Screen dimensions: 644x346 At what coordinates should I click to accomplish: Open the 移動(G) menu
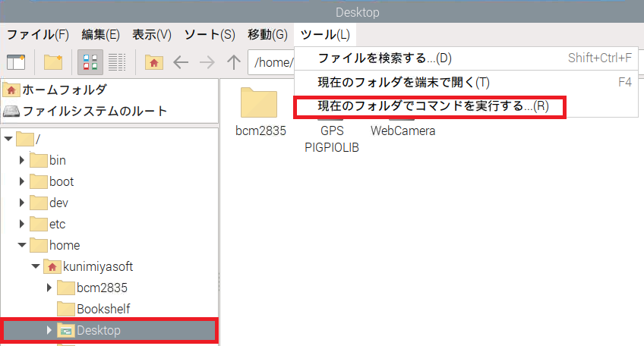point(267,35)
